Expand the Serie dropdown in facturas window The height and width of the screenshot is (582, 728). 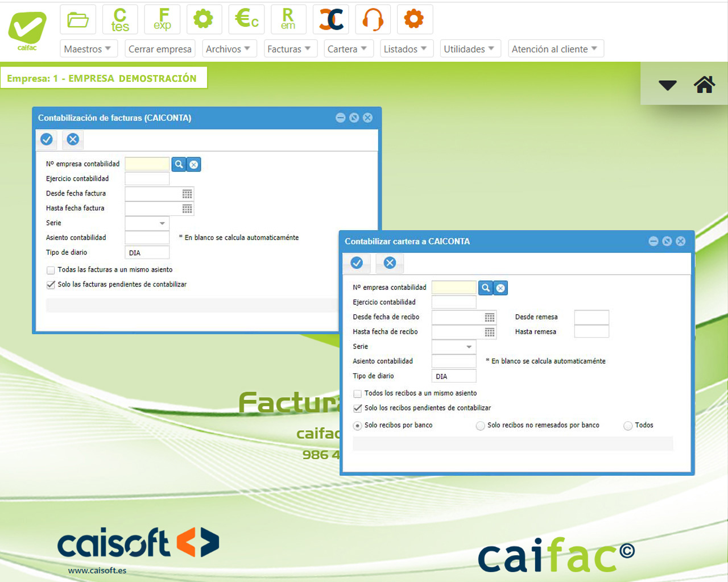[x=162, y=223]
